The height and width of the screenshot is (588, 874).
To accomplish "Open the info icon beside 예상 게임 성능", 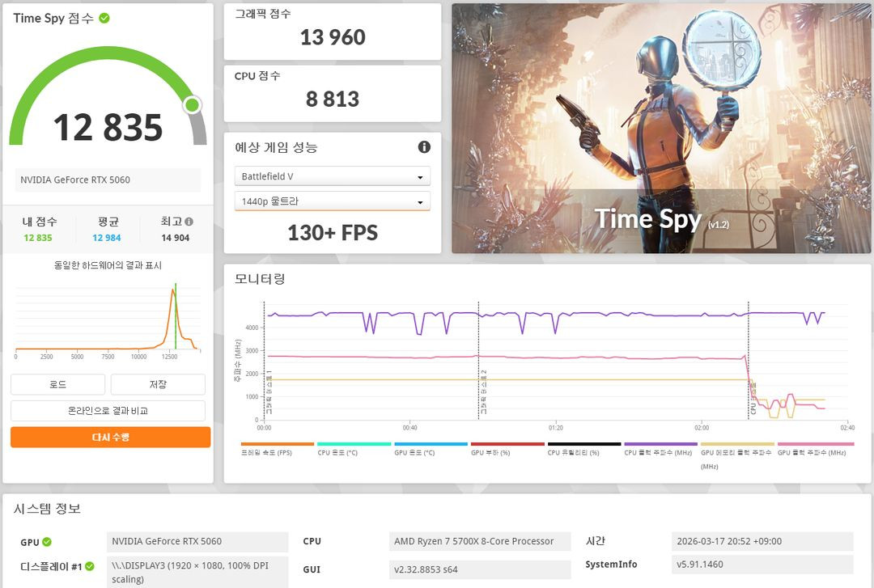I will pyautogui.click(x=423, y=147).
